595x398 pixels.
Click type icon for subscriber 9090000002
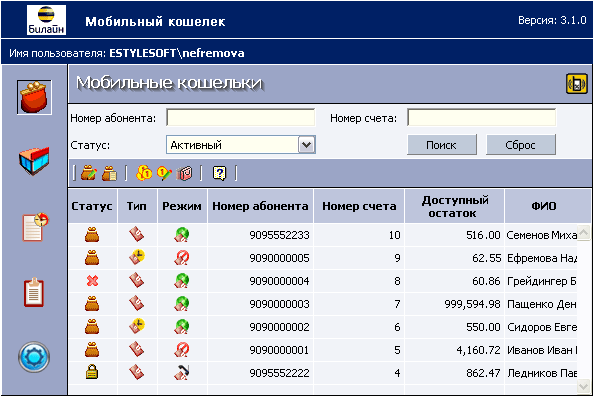pos(137,326)
